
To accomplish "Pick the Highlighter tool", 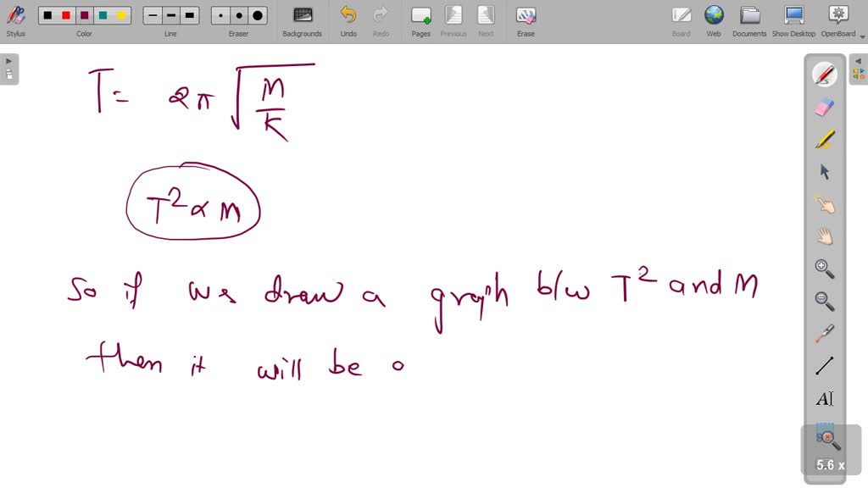I will tap(825, 140).
